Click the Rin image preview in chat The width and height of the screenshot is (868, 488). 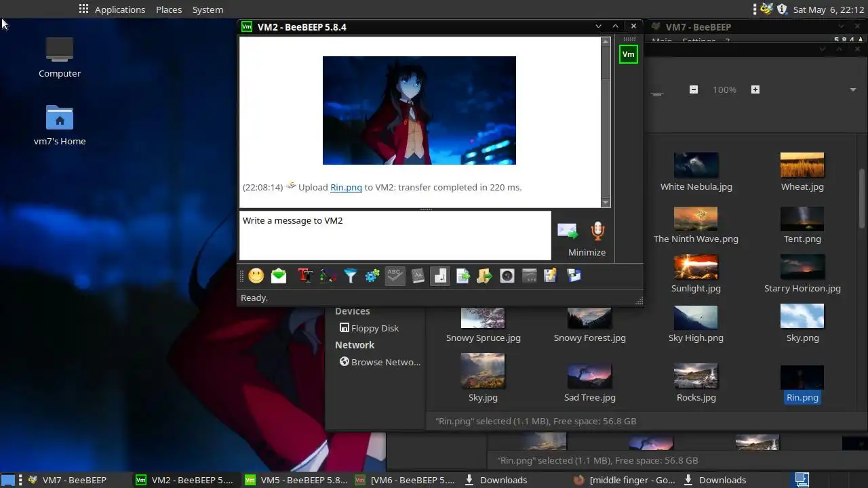pos(419,110)
